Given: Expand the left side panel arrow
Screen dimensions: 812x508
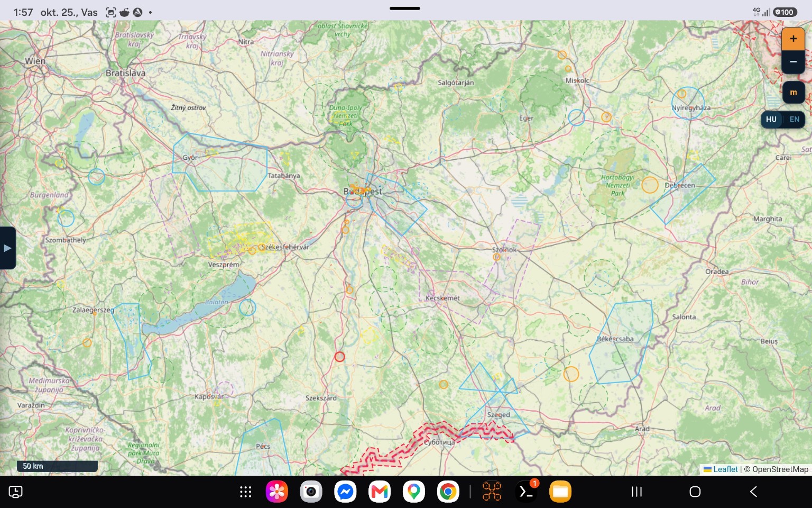Looking at the screenshot, I should coord(7,248).
